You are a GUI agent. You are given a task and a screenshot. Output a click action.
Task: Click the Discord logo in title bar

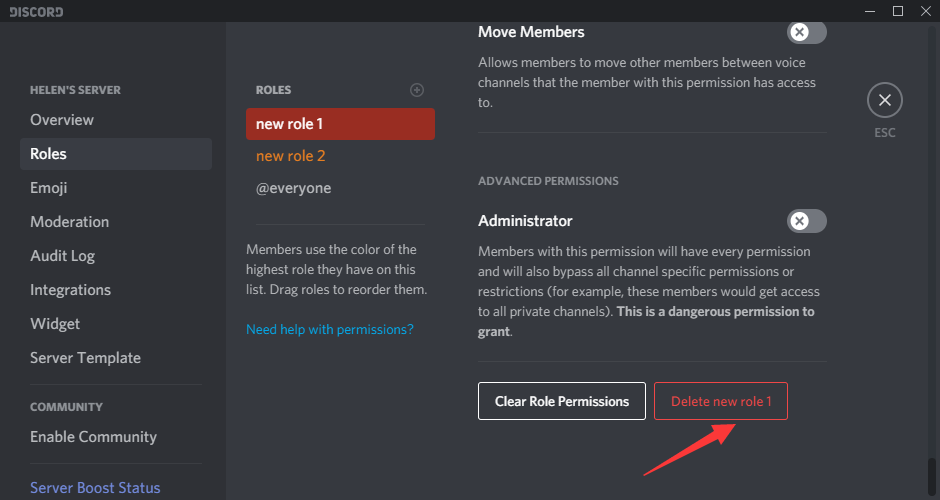point(37,12)
